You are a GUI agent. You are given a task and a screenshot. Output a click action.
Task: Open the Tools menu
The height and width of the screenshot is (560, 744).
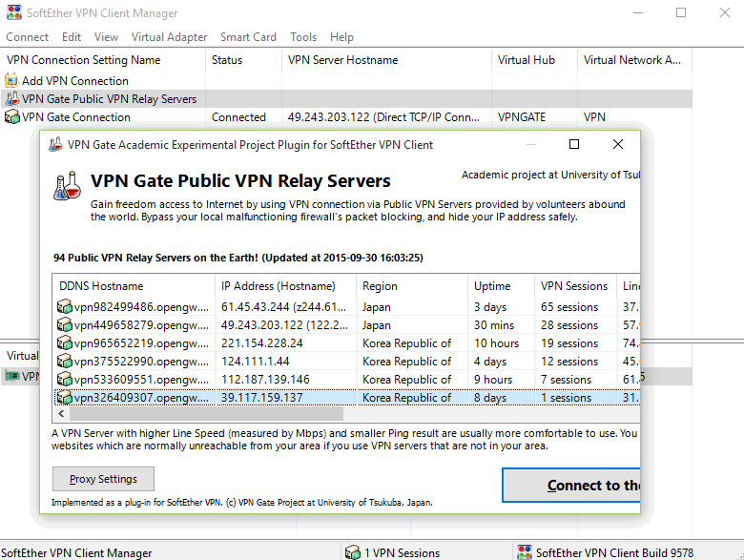coord(303,37)
